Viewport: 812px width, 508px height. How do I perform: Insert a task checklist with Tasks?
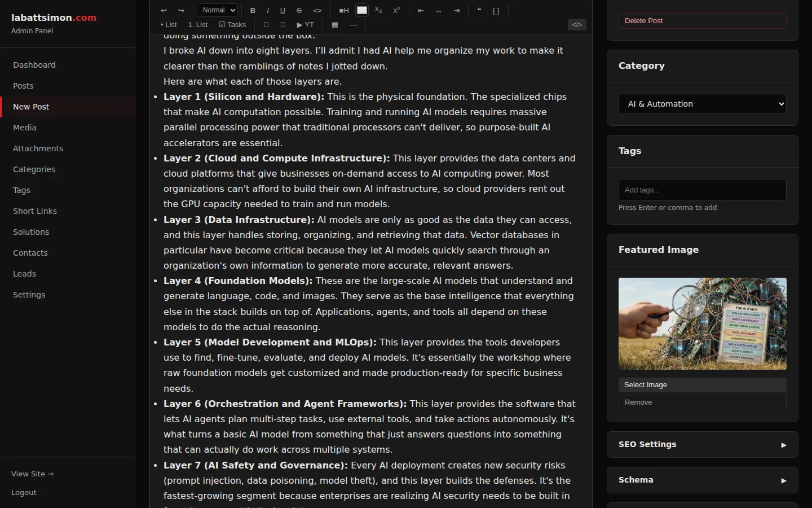pyautogui.click(x=232, y=25)
